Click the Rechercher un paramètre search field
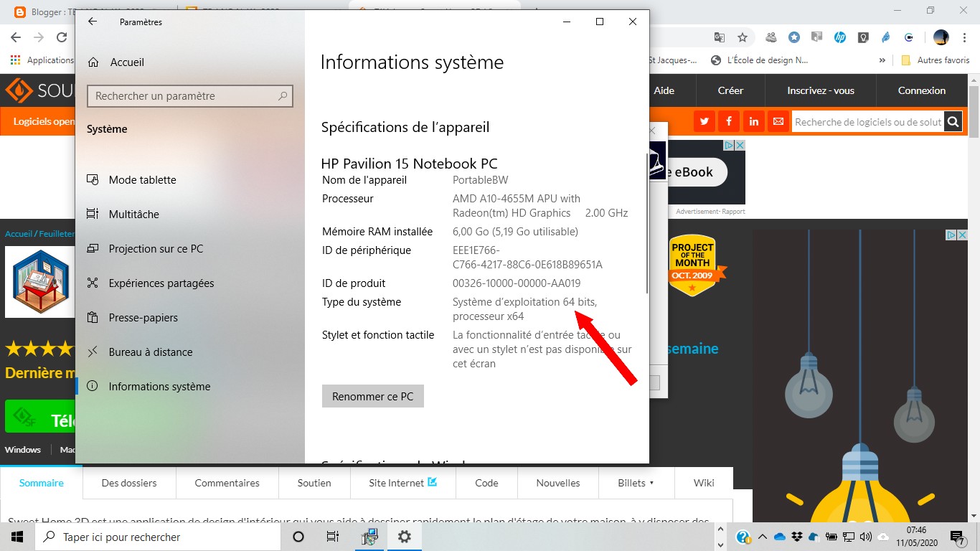Screen dimensions: 980x551 [x=189, y=95]
